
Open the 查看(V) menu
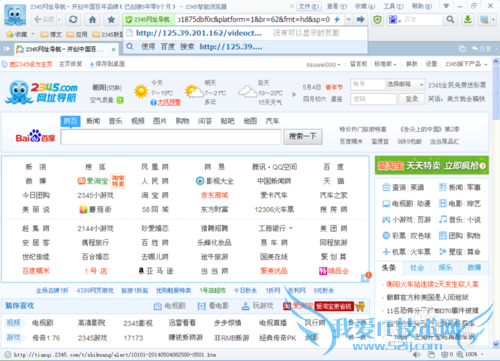click(337, 6)
